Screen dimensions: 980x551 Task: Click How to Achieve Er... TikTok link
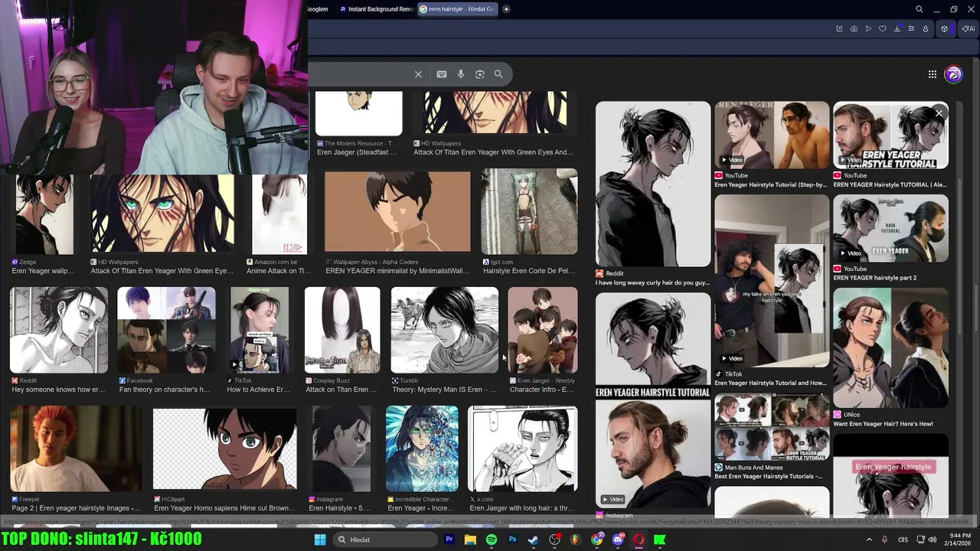tap(258, 390)
